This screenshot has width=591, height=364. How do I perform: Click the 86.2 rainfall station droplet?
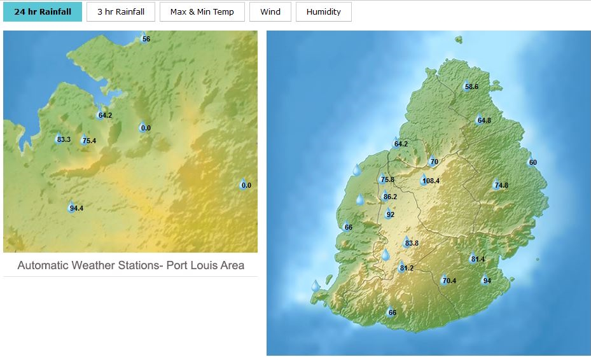coord(385,196)
